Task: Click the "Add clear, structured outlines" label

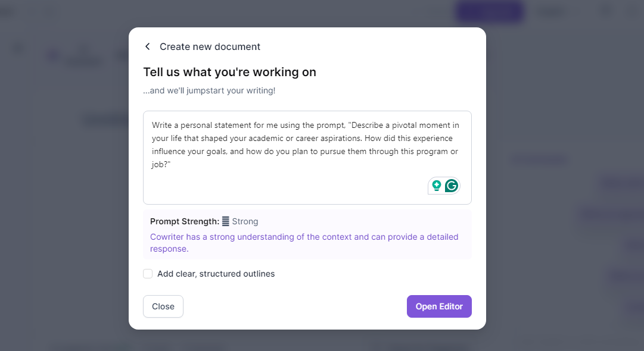Action: pos(216,274)
